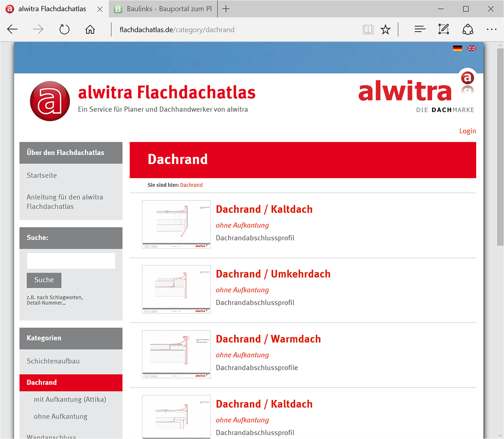Open the bottom Kaltdach drawing thumbnail
The image size is (504, 439).
point(176,417)
